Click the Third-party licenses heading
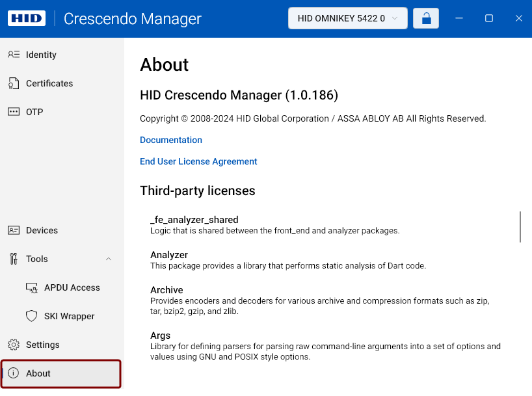 tap(198, 191)
